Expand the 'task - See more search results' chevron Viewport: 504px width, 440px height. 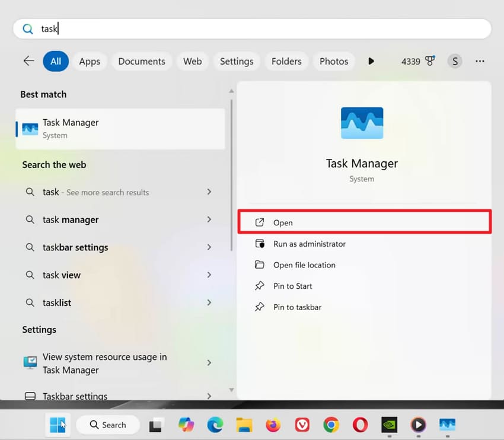(209, 192)
